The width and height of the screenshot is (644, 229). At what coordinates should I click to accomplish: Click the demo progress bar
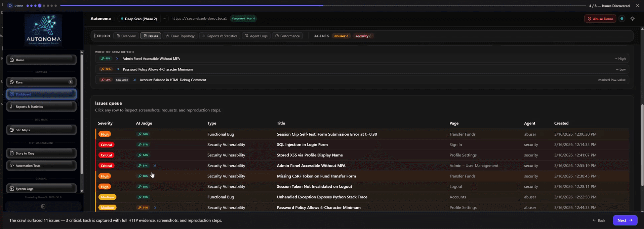coord(323,6)
